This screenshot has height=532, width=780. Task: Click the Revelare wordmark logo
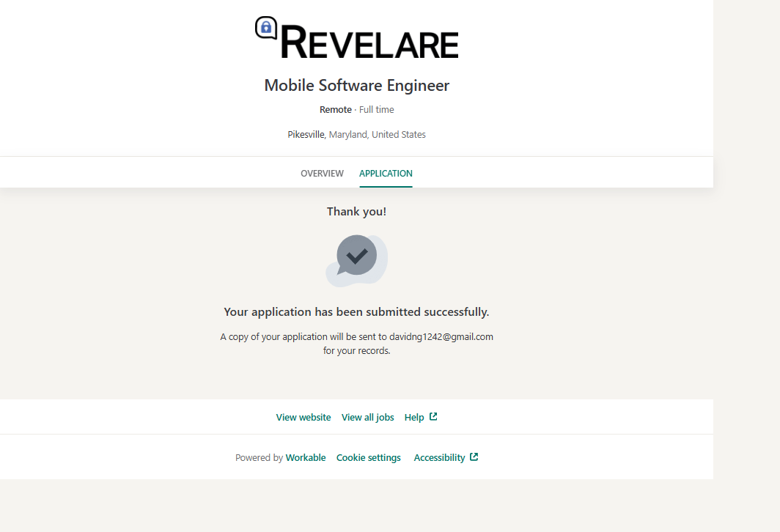point(369,43)
